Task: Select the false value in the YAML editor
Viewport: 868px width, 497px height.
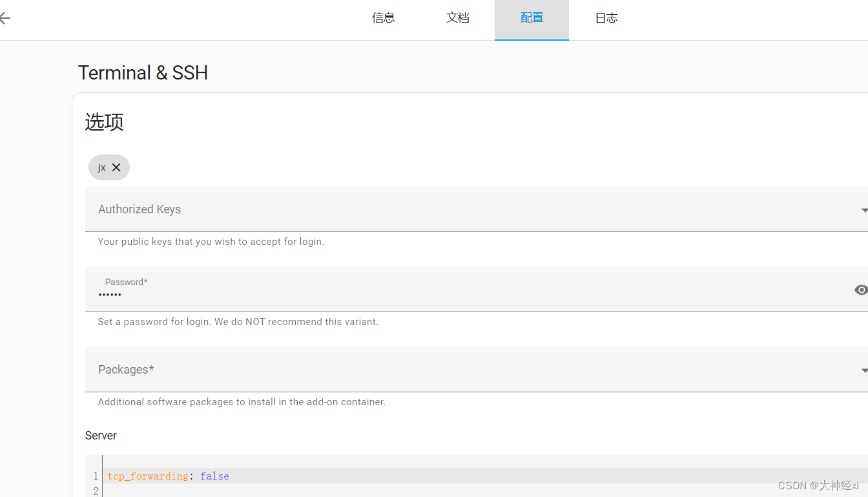Action: [214, 476]
